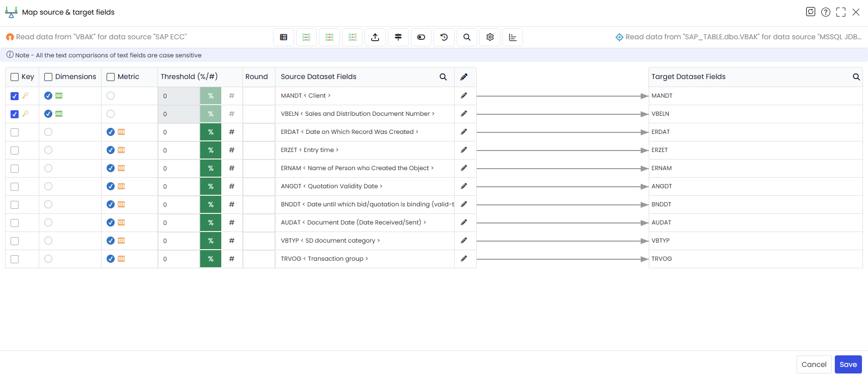The height and width of the screenshot is (377, 868).
Task: Click the checked Metric radio for BNDDT row
Action: [111, 204]
